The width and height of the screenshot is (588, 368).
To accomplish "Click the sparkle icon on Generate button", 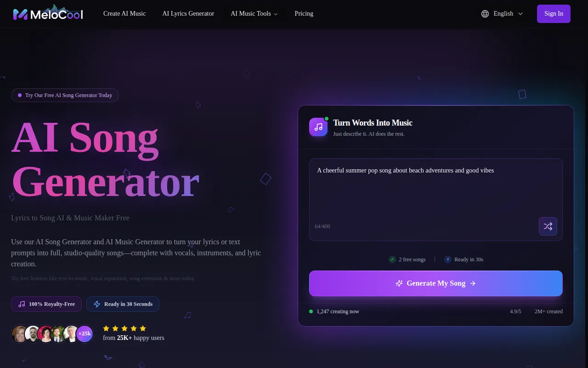I will point(399,283).
